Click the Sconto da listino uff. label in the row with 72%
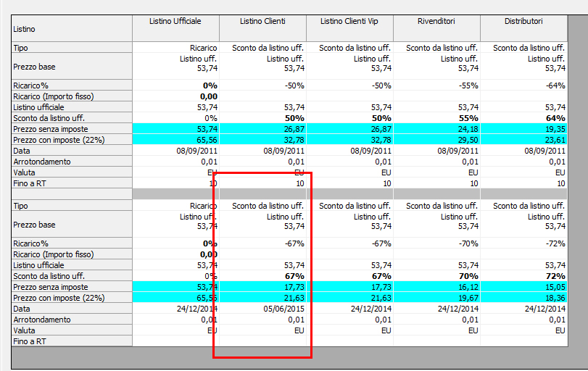This screenshot has height=371, width=588. (x=72, y=276)
